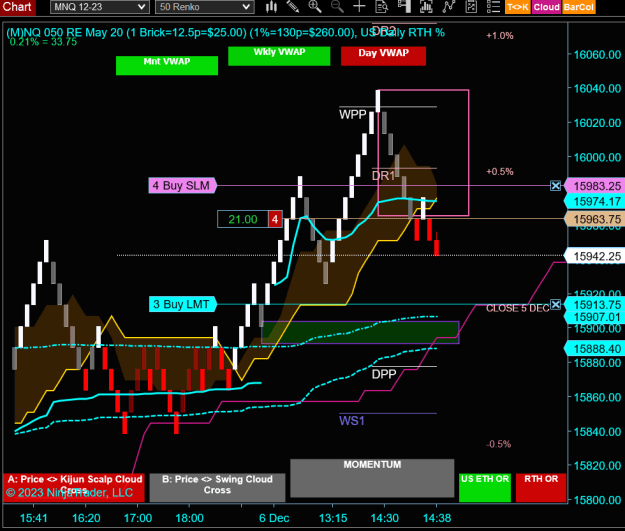Viewport: 625px width, 531px height.
Task: Click the 16060.00 price axis label
Action: (597, 54)
